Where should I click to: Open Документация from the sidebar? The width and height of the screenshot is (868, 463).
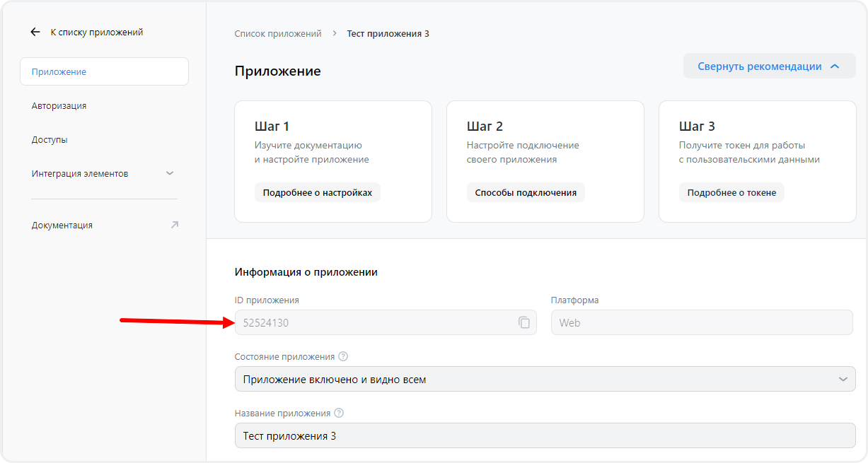(60, 225)
